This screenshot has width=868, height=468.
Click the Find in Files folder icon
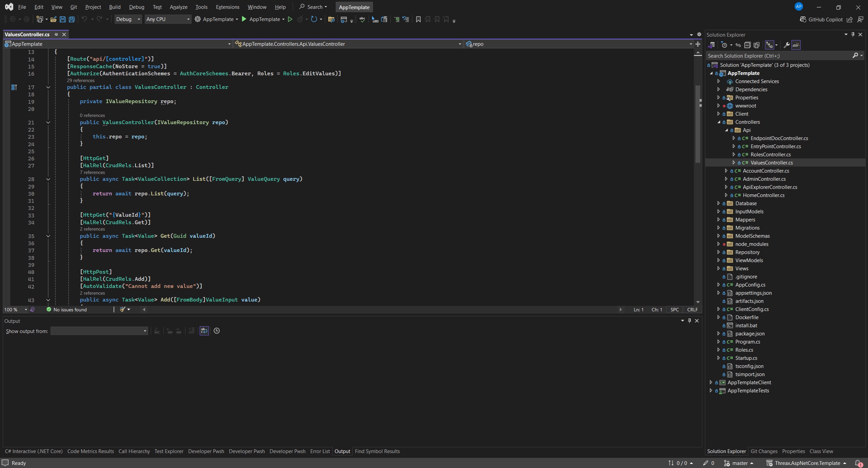331,19
